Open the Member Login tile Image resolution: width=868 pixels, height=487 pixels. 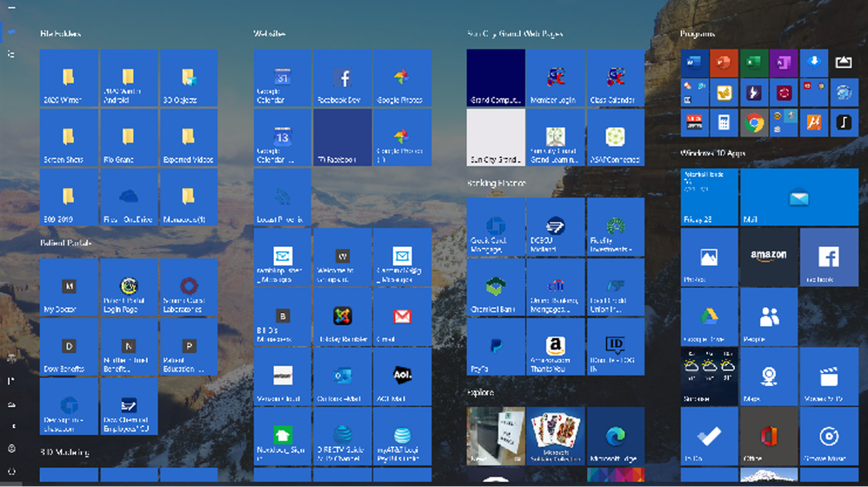pos(555,77)
